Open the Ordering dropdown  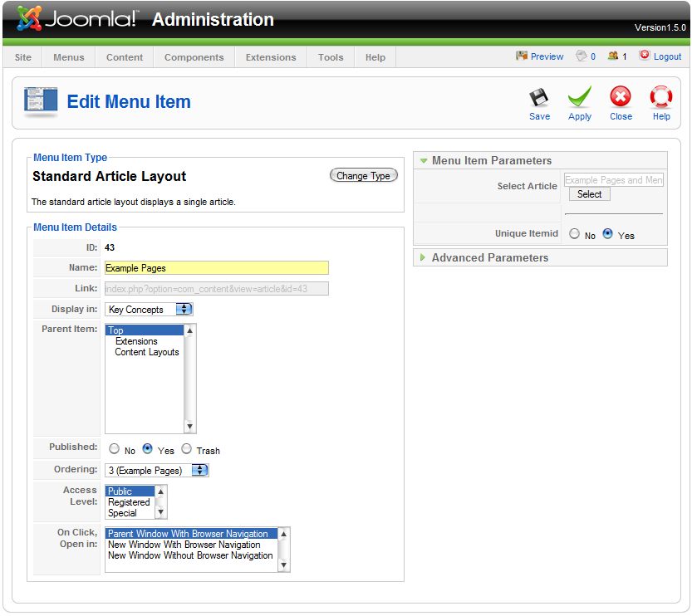(x=199, y=471)
